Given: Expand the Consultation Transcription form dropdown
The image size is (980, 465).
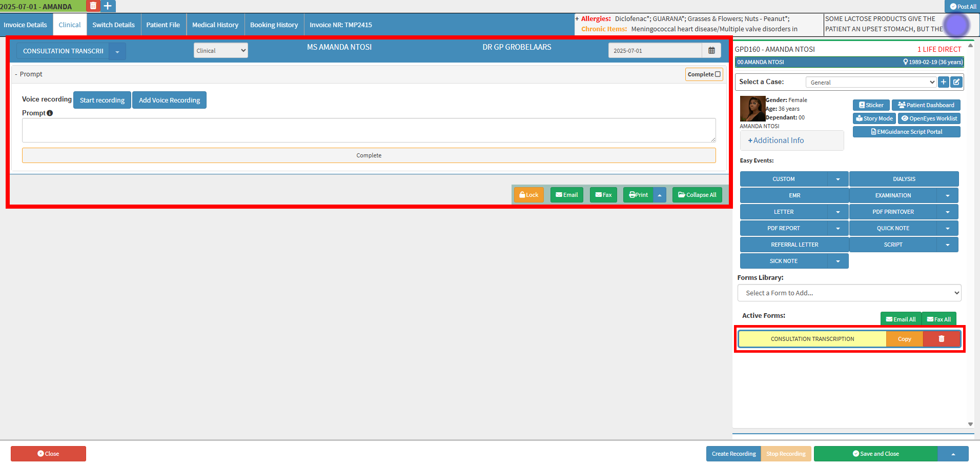Looking at the screenshot, I should click(117, 51).
